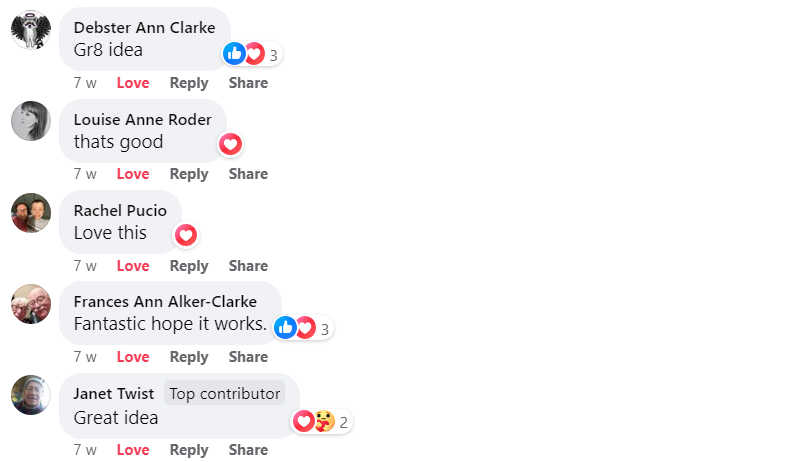Open Frances Ann Alker-Clarke's profile picture
Viewport: 790px width, 462px height.
tap(31, 304)
